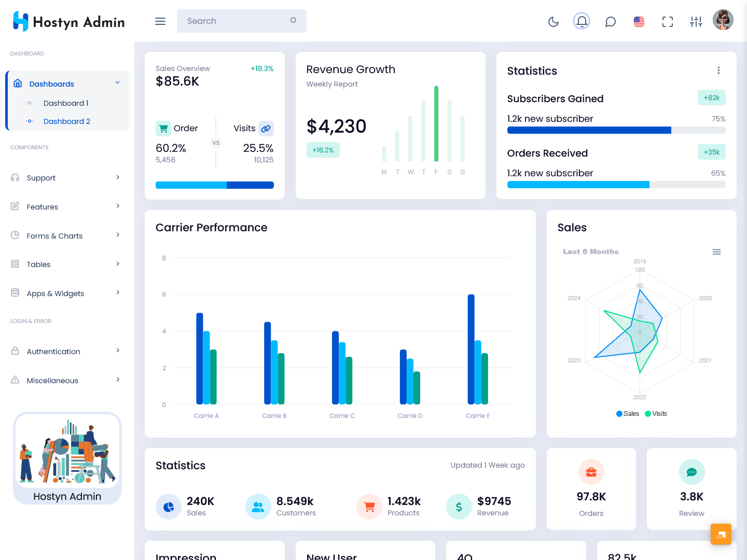The height and width of the screenshot is (560, 747).
Task: Select the US flag language selector
Action: pos(639,21)
